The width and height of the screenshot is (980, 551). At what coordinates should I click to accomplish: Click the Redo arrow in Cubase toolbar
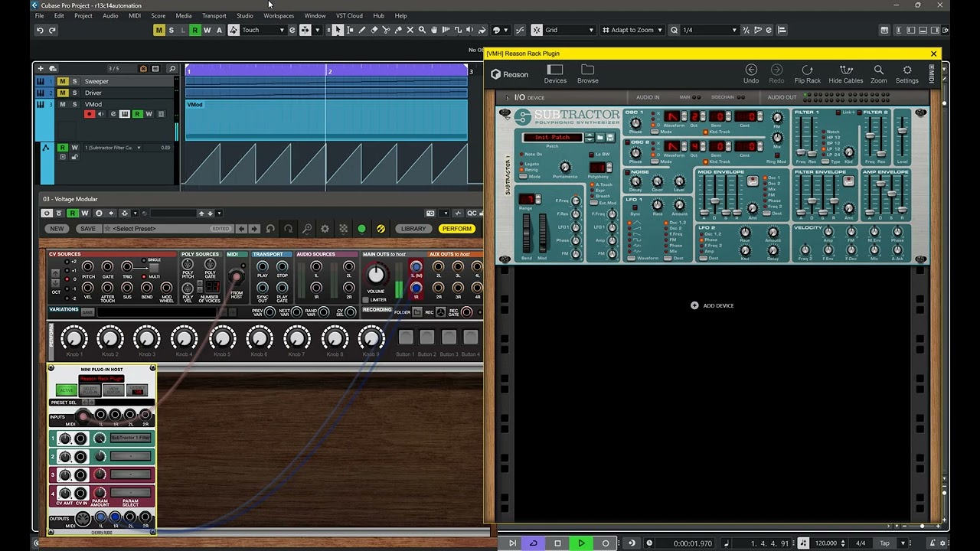pos(52,30)
